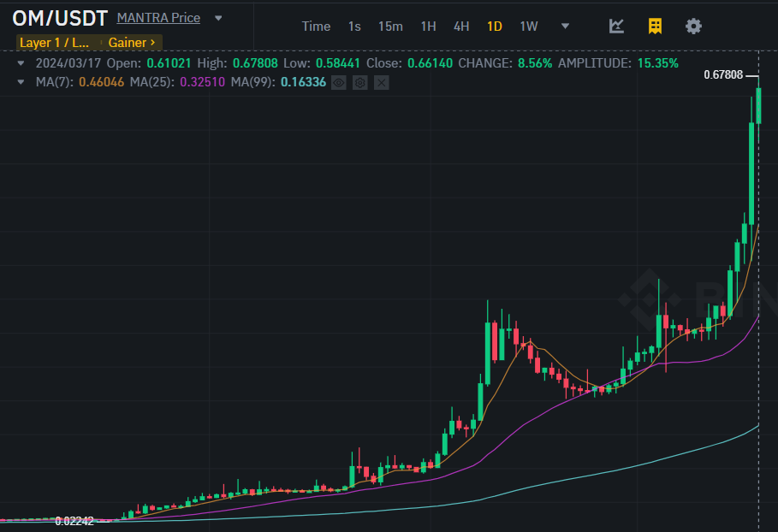Collapse the MA values row arrow
The width and height of the screenshot is (778, 532).
click(21, 82)
